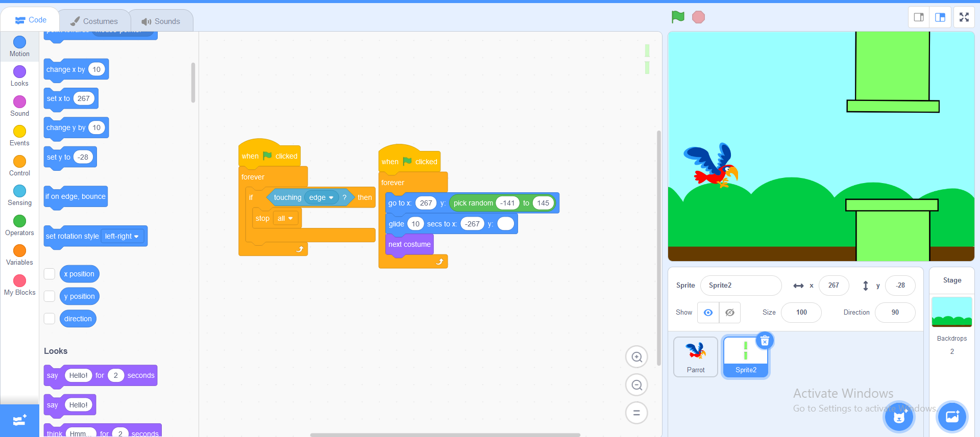Click the glide 10 secs value

[415, 224]
